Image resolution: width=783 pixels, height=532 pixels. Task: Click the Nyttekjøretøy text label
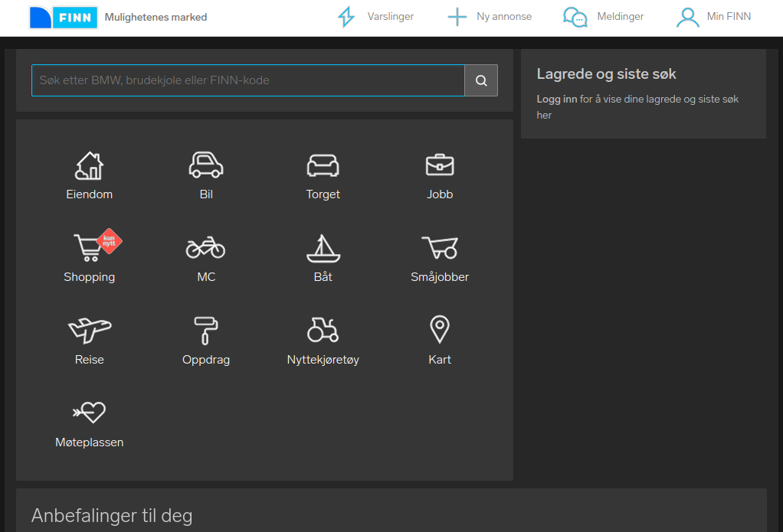323,360
